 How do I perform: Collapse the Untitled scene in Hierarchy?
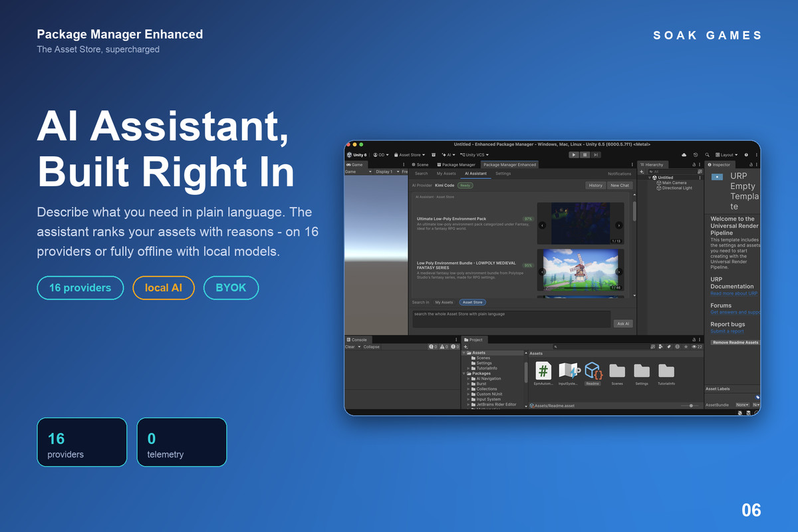point(650,178)
